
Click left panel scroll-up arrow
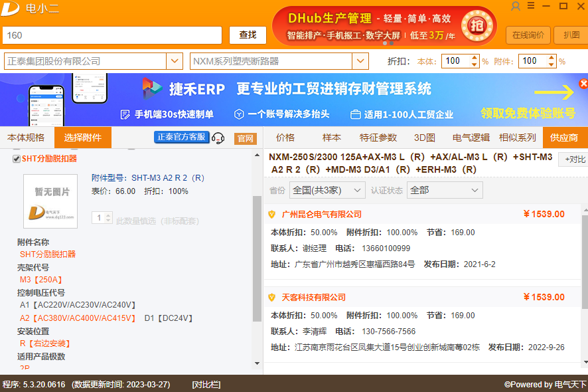pos(257,155)
